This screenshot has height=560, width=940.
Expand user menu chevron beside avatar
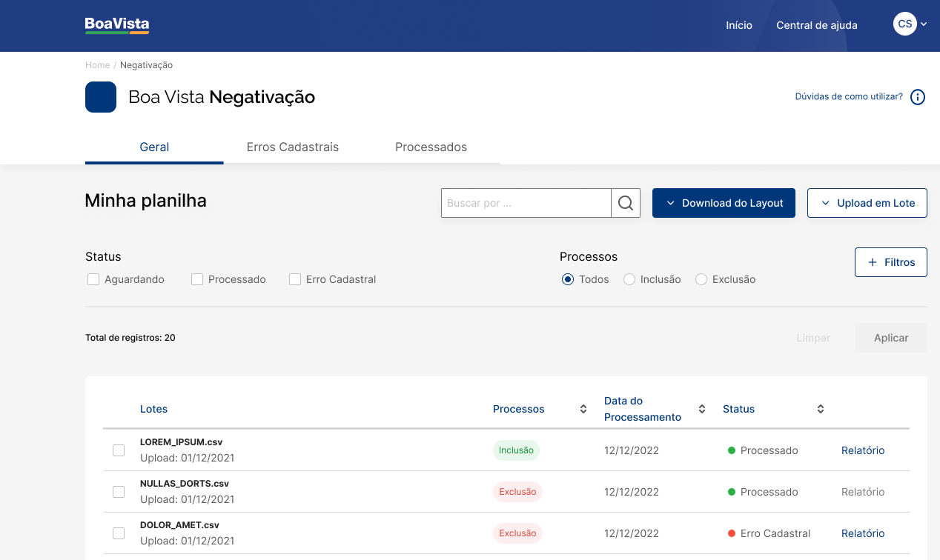[x=924, y=24]
